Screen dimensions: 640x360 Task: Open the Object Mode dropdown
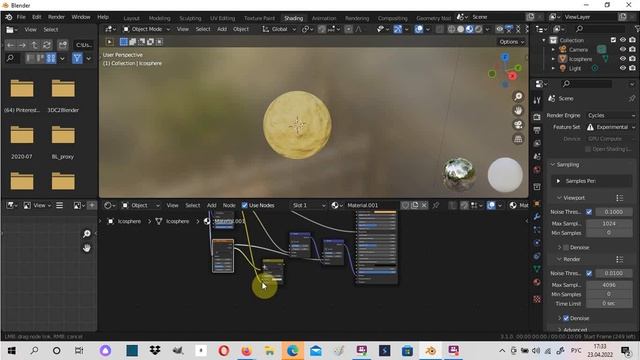pyautogui.click(x=146, y=29)
